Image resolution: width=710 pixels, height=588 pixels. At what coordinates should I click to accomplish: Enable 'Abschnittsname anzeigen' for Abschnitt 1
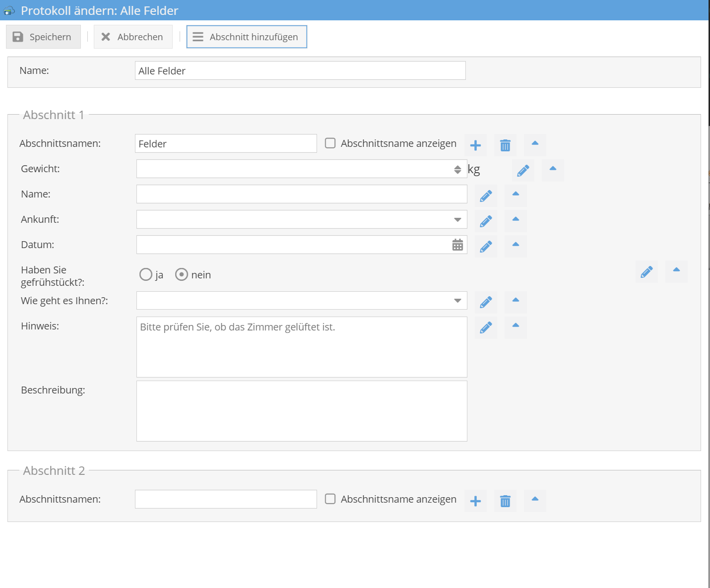tap(330, 143)
